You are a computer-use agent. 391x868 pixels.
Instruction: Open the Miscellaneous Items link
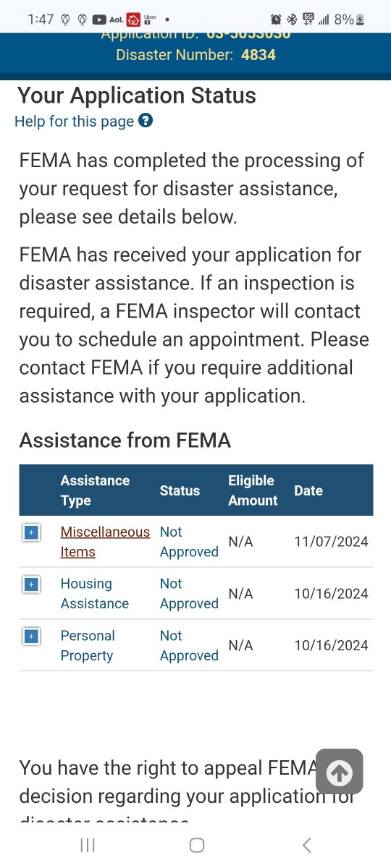click(x=105, y=542)
